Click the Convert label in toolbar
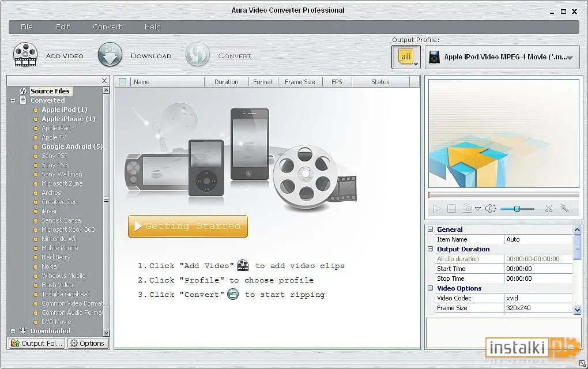588x369 pixels. point(235,56)
